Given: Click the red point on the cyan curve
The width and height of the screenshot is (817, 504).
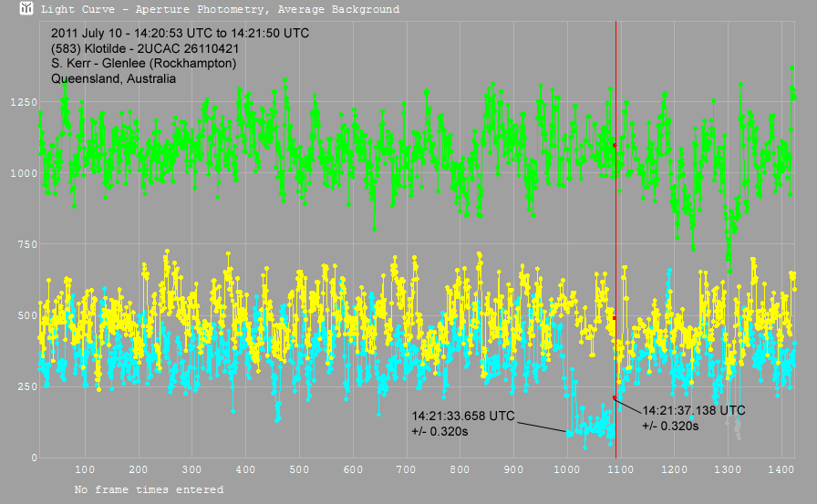Looking at the screenshot, I should pos(615,397).
